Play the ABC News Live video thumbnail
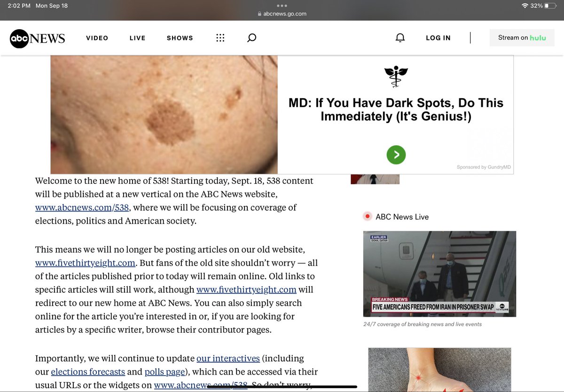 coord(439,274)
